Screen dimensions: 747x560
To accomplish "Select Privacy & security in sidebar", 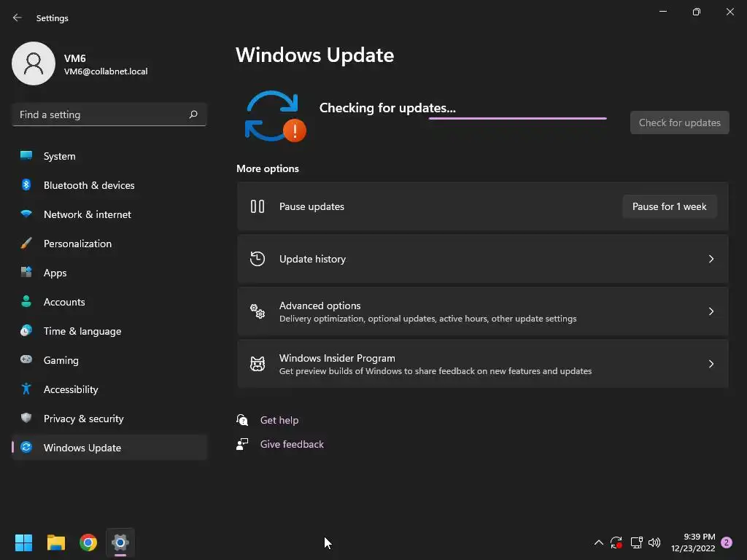I will (109, 419).
